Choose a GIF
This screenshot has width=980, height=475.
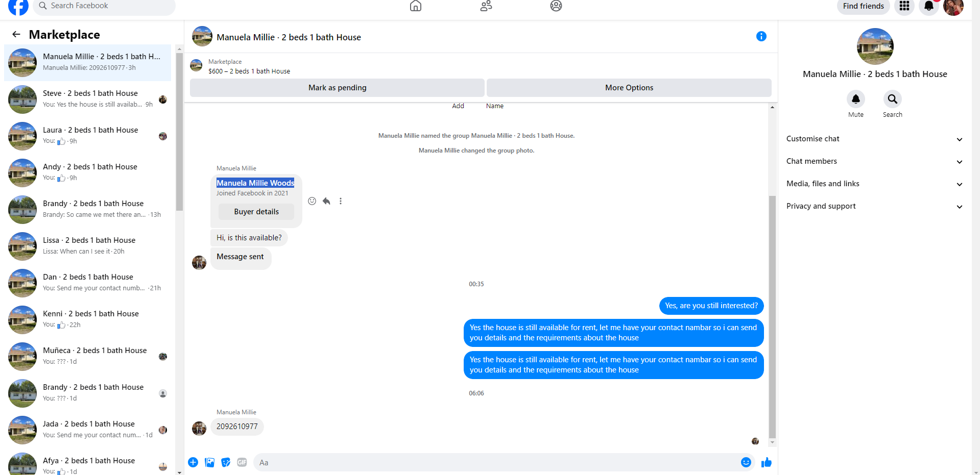[x=242, y=462]
